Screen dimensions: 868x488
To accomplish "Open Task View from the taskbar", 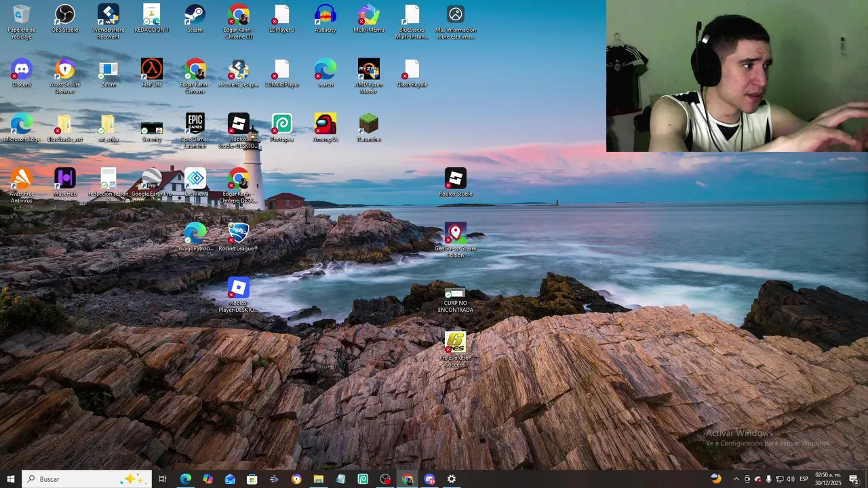I will tap(163, 479).
